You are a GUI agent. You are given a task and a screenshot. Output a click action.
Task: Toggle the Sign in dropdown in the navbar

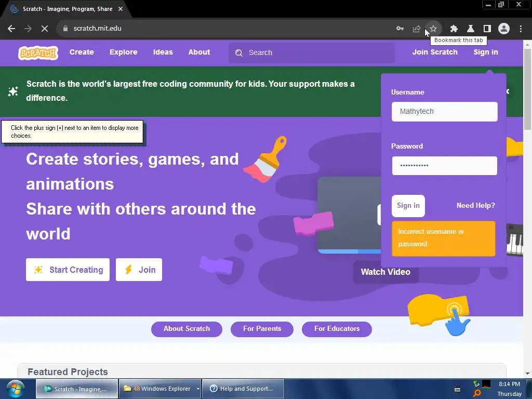point(486,52)
